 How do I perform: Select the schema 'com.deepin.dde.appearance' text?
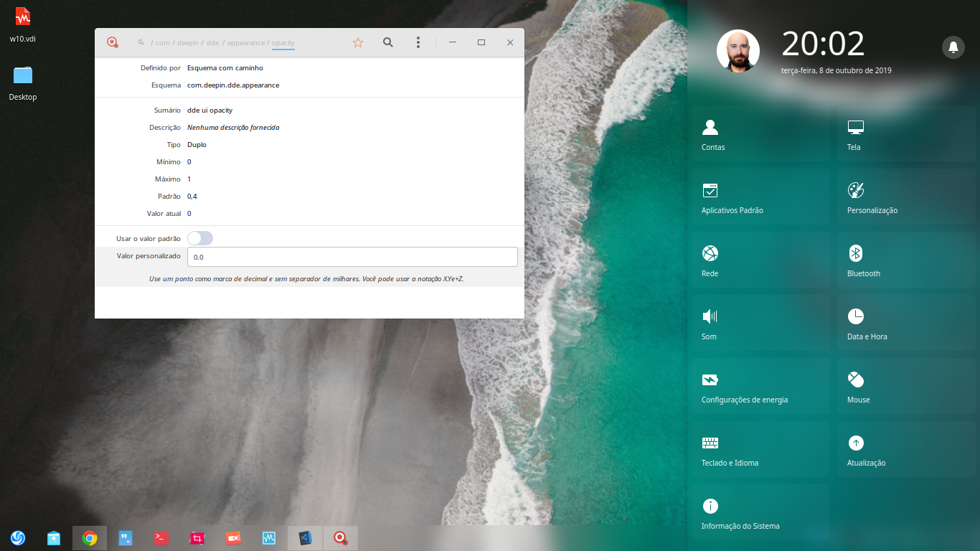click(x=233, y=85)
